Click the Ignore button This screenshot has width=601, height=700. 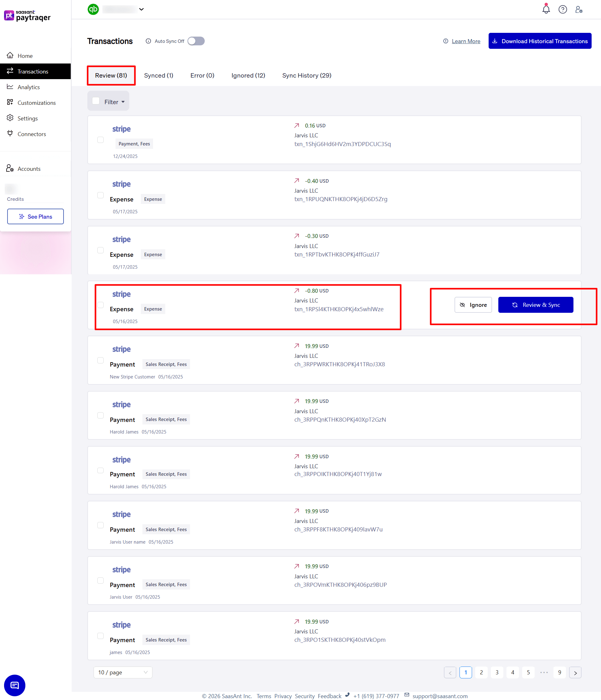pyautogui.click(x=473, y=305)
